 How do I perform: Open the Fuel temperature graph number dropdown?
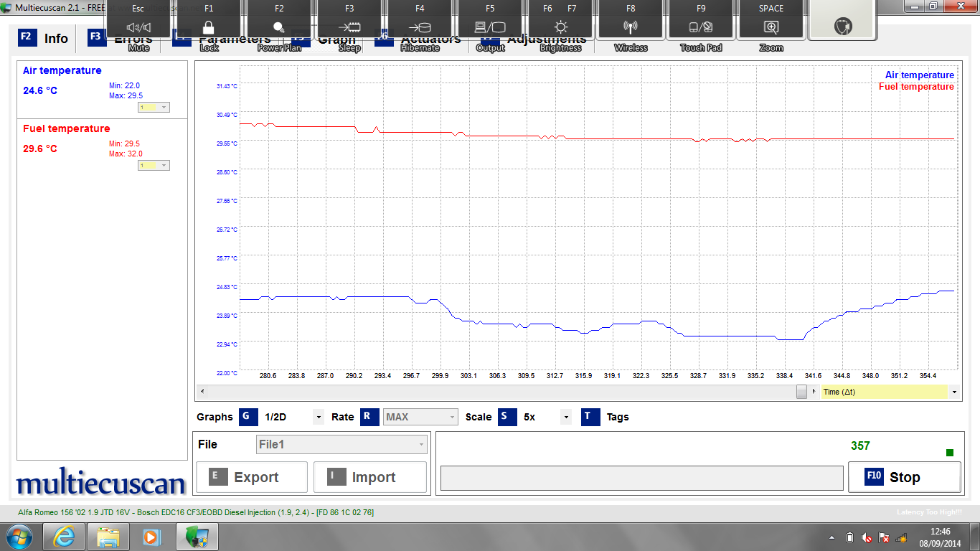pos(154,165)
